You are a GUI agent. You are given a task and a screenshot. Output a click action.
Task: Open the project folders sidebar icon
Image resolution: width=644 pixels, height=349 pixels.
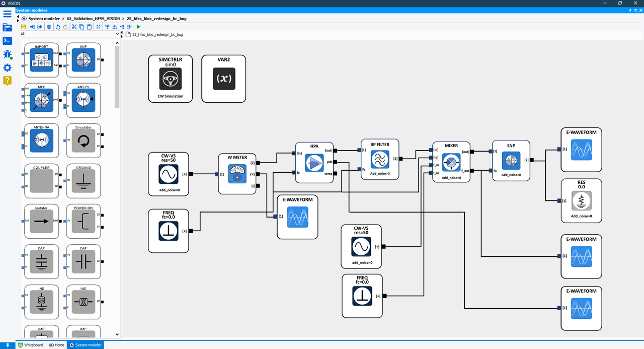(x=7, y=28)
